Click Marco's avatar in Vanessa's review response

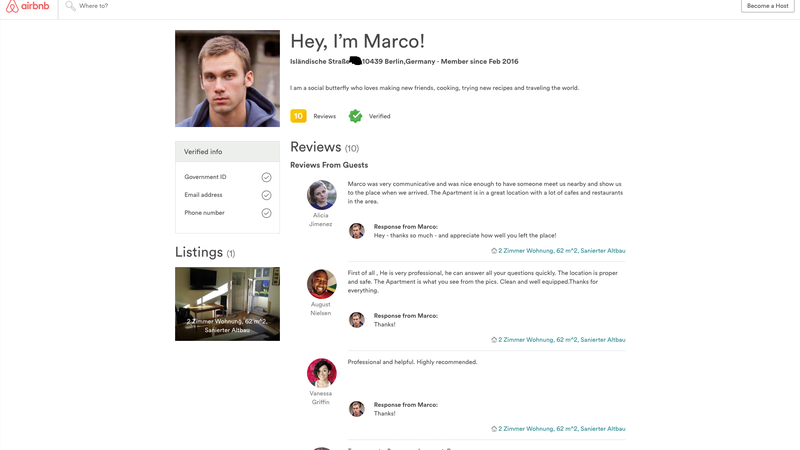[356, 409]
